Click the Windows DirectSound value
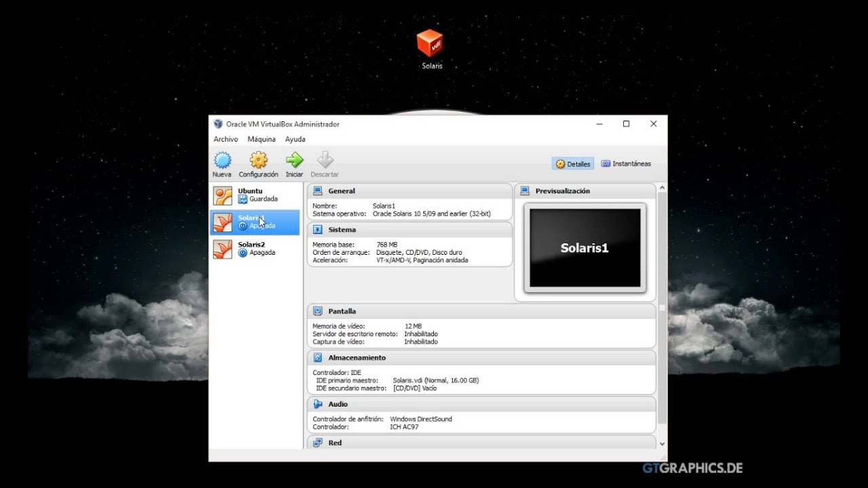The height and width of the screenshot is (488, 868). click(421, 419)
